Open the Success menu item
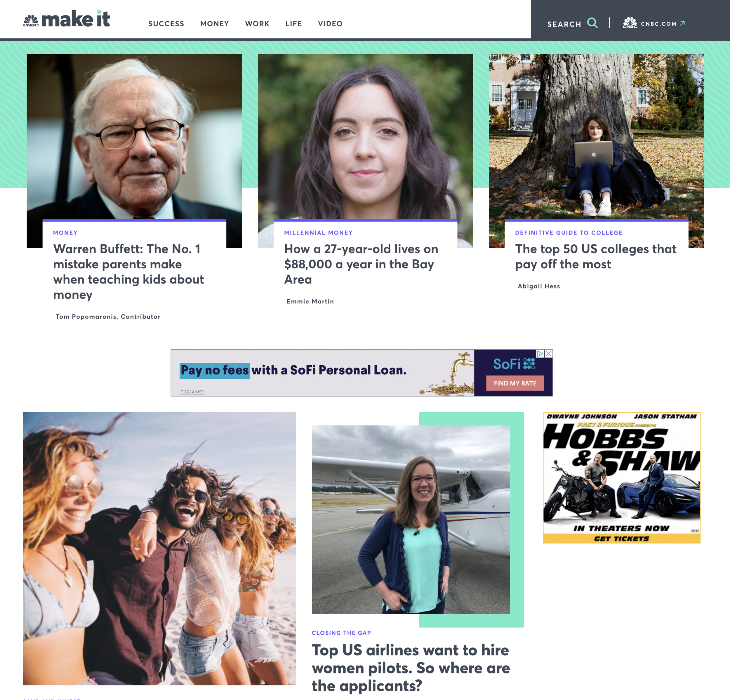This screenshot has width=730, height=700. (x=166, y=24)
